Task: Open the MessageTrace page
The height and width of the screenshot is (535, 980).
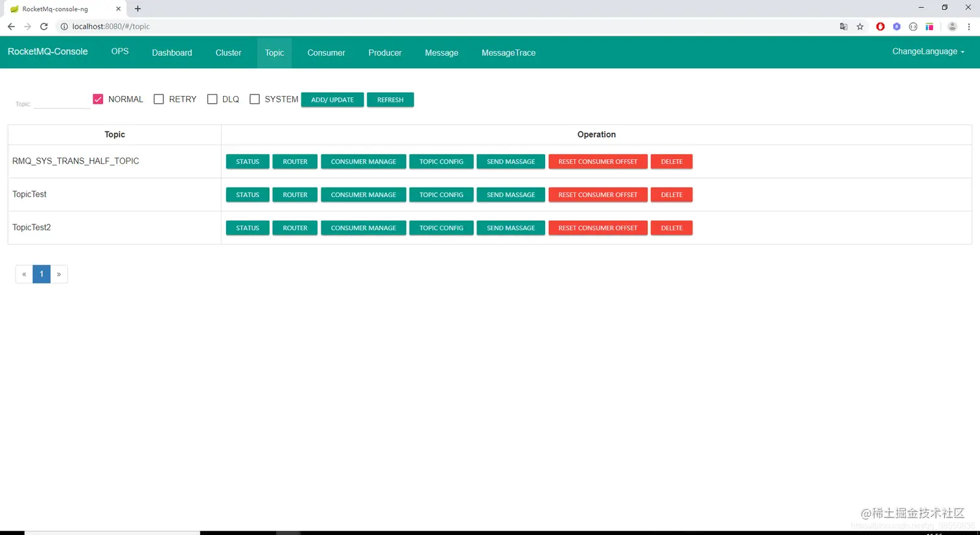Action: point(508,53)
